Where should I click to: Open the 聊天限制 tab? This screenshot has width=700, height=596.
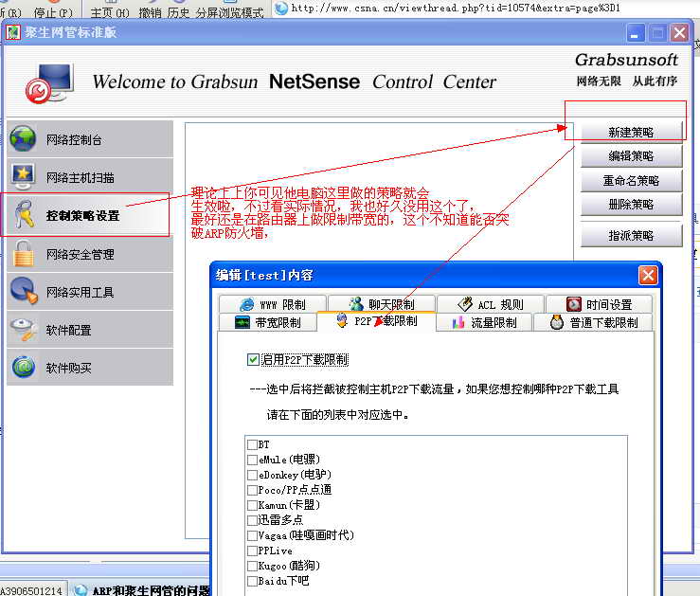click(x=382, y=304)
